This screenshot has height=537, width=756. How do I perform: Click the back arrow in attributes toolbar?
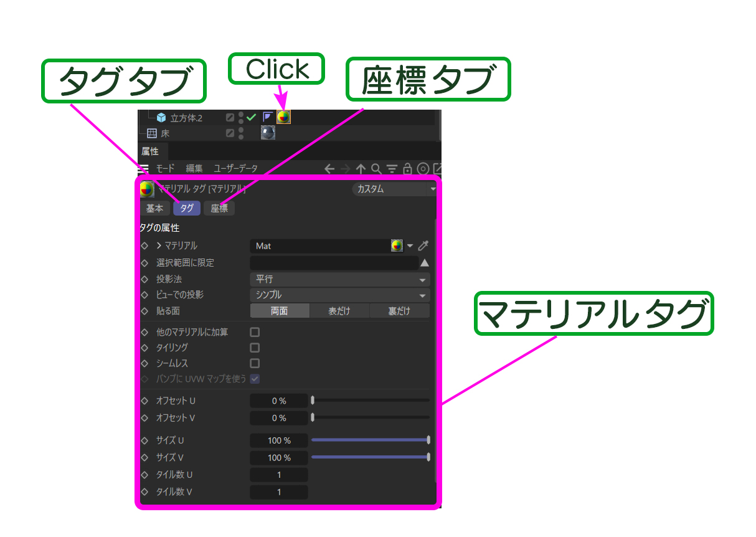[x=329, y=169]
